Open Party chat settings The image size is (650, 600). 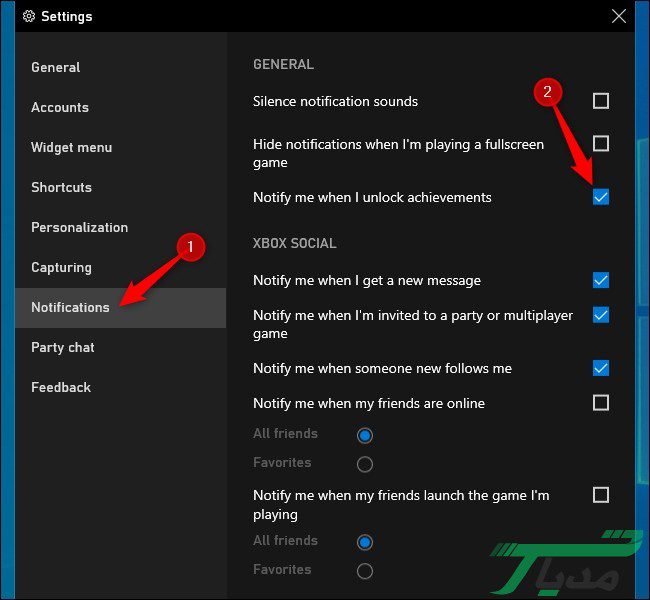pyautogui.click(x=62, y=347)
